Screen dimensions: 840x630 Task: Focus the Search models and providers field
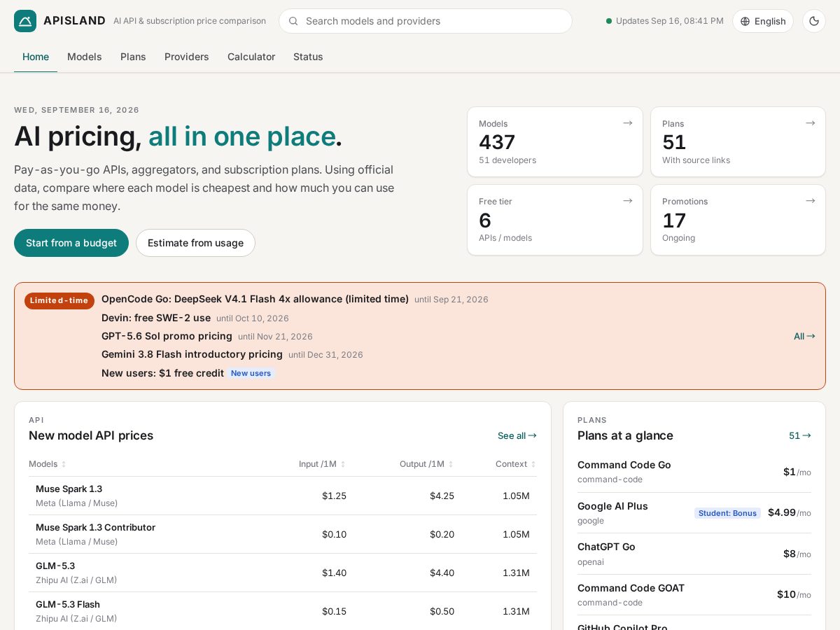[x=426, y=21]
